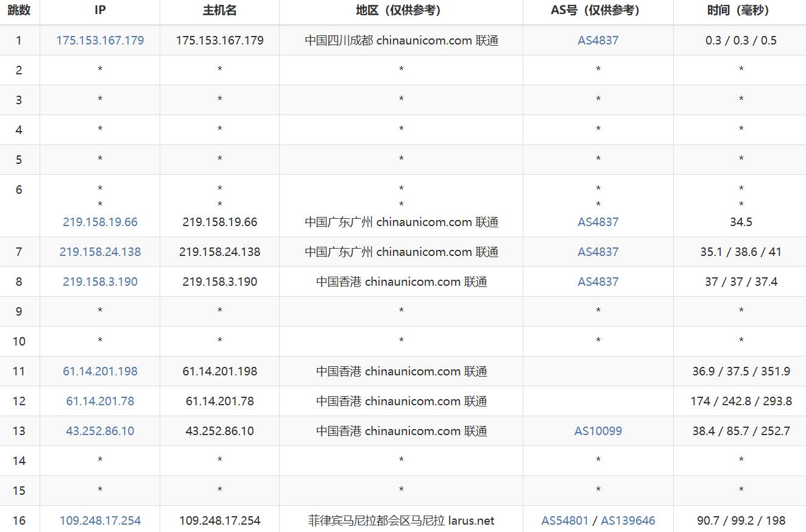Open the AS139646 link

627,520
